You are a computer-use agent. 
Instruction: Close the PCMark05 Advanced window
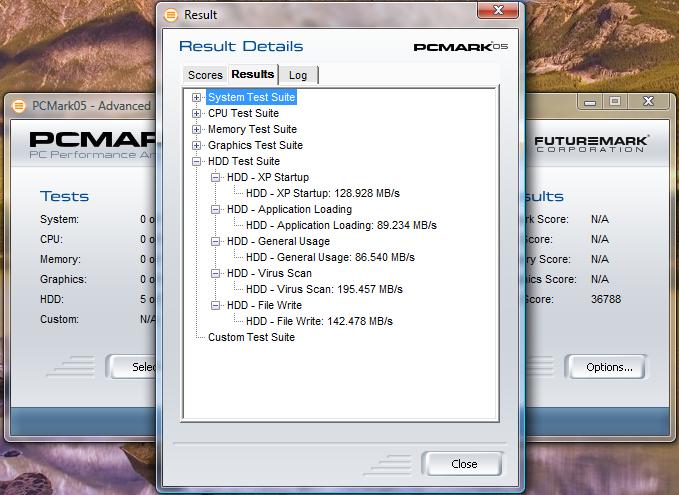click(649, 102)
